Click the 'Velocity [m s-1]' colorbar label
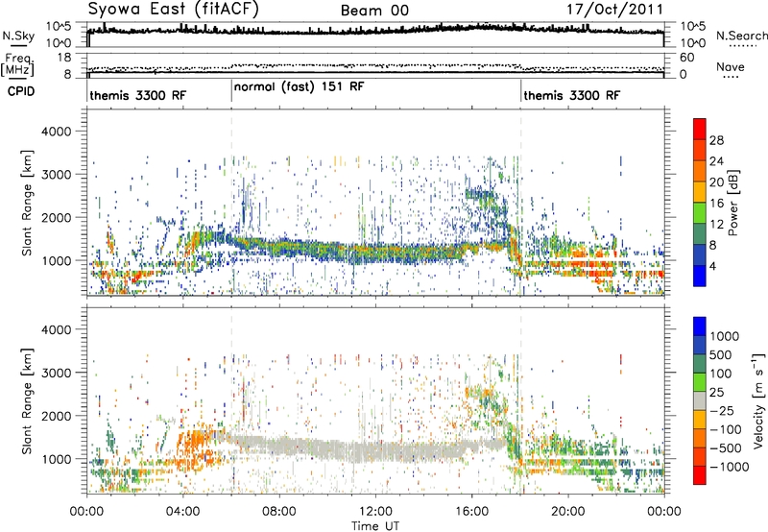 (x=758, y=400)
